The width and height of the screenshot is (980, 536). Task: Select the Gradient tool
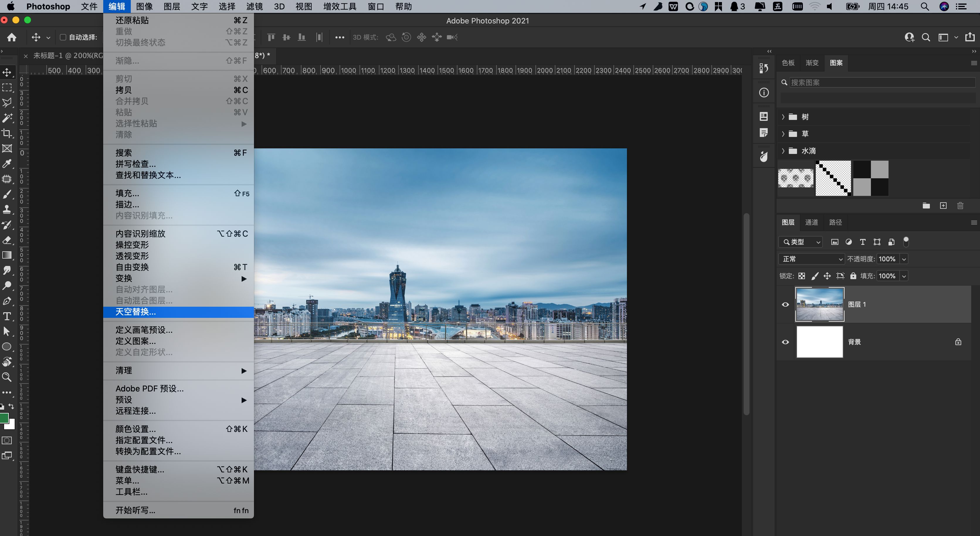7,255
